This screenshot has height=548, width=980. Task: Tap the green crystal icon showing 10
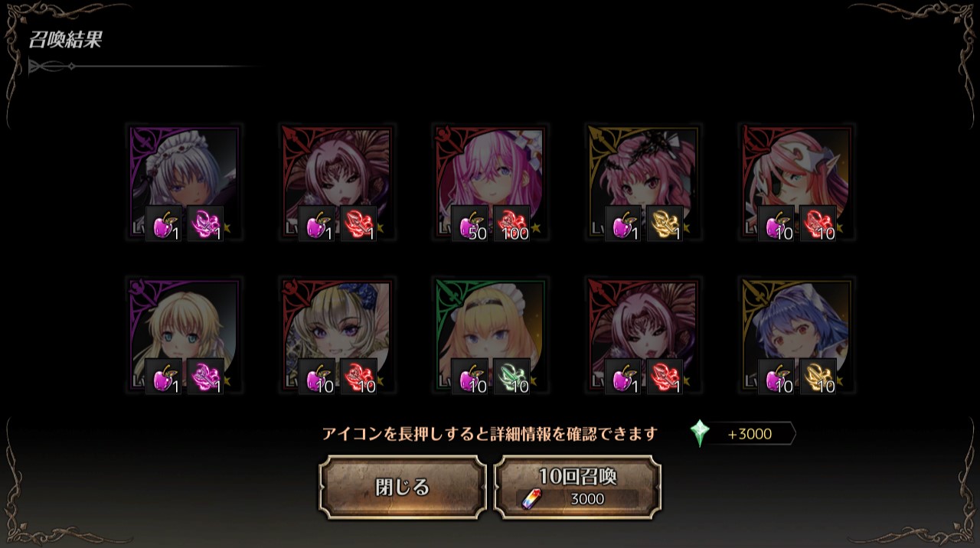511,377
